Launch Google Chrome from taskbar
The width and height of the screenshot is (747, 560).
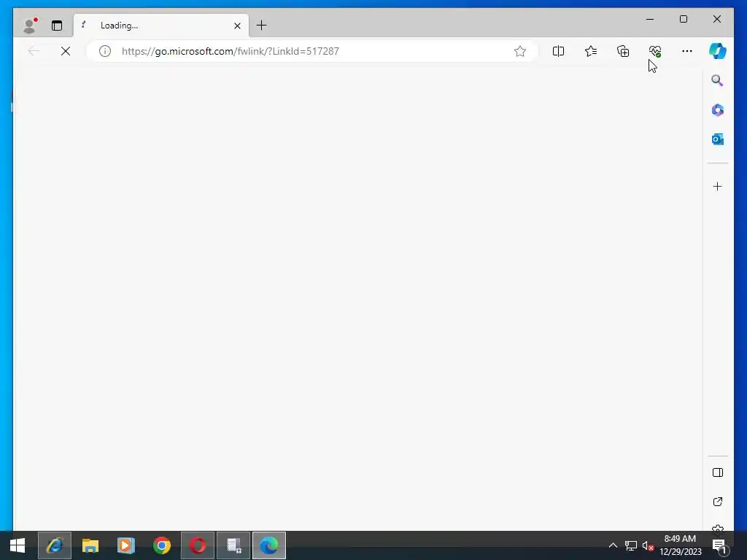coord(162,545)
